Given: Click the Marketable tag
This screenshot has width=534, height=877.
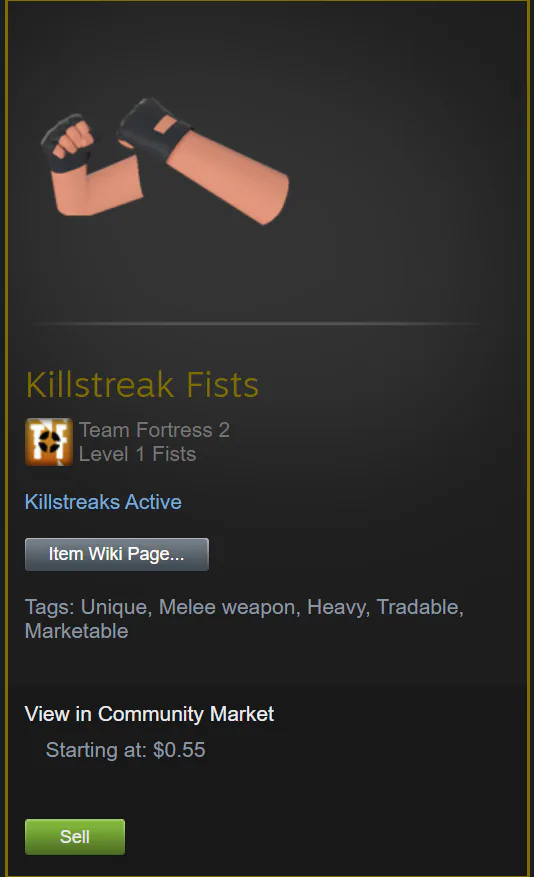Looking at the screenshot, I should [77, 631].
